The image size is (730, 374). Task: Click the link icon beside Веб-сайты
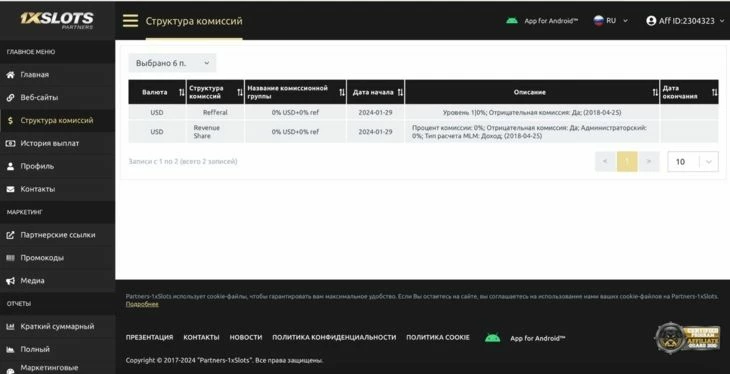point(10,98)
